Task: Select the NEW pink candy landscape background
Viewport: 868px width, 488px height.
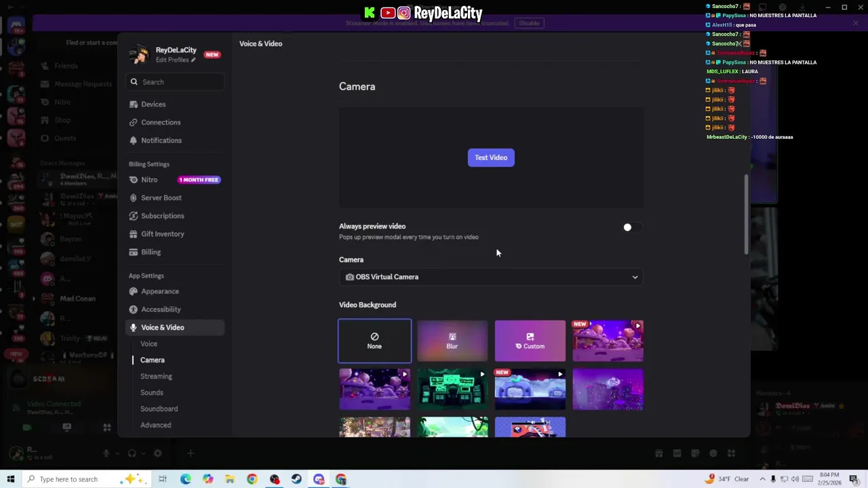Action: [x=608, y=341]
